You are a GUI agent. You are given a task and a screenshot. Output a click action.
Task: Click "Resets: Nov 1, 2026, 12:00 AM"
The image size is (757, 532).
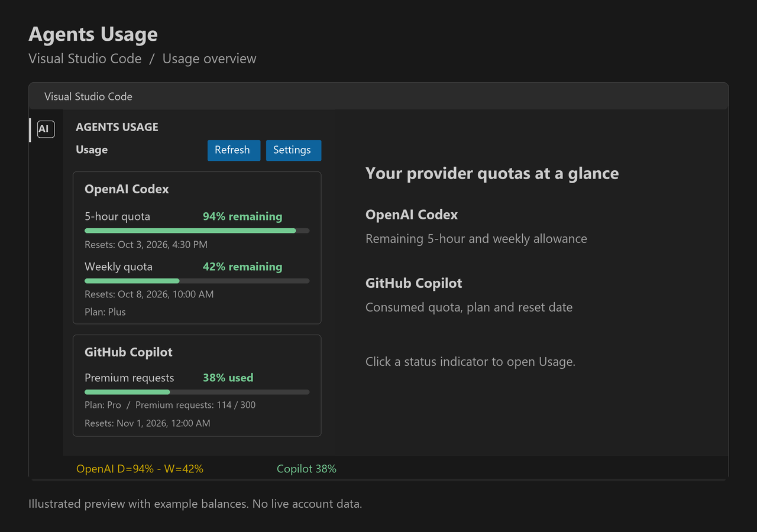click(147, 423)
